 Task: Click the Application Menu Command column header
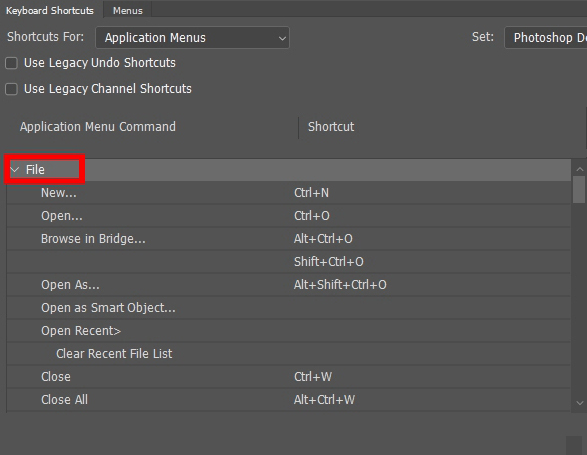tap(98, 127)
